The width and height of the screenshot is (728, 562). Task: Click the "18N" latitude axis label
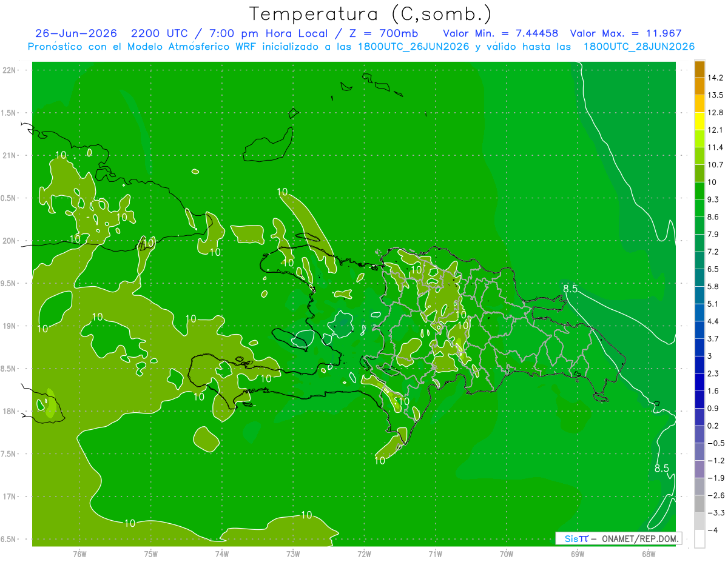click(x=9, y=412)
